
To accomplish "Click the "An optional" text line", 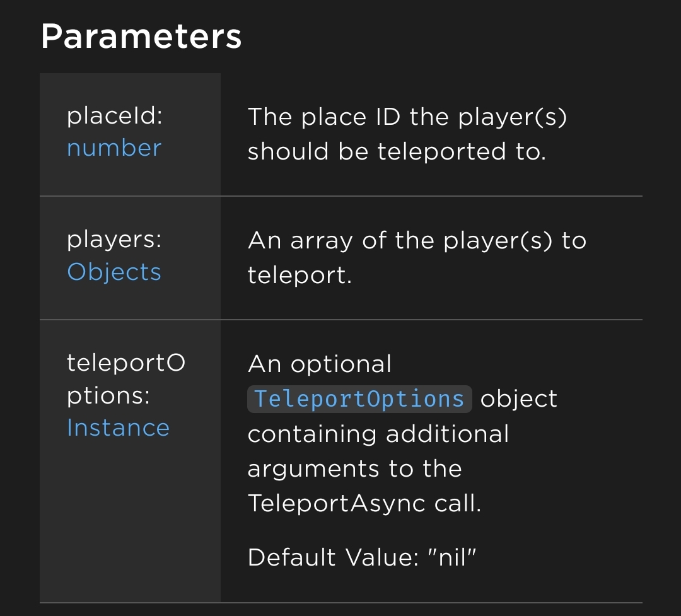I will click(320, 364).
